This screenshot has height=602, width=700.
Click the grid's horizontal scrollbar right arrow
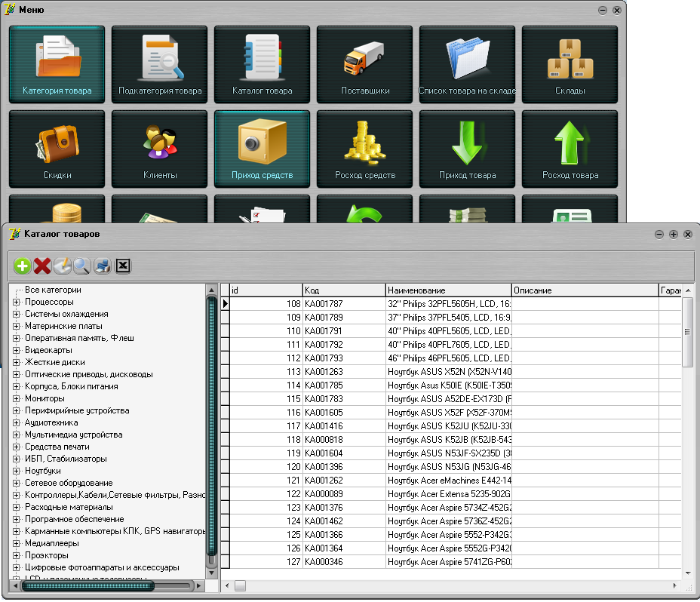[x=674, y=585]
